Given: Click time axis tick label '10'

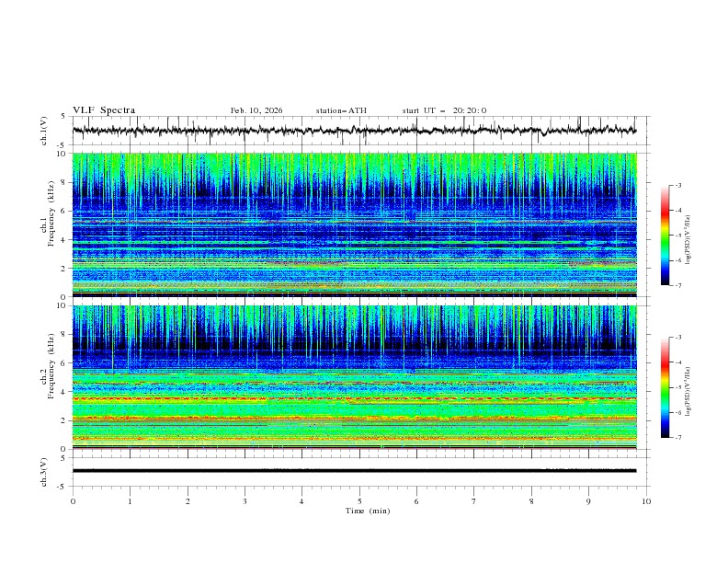Looking at the screenshot, I should (646, 501).
